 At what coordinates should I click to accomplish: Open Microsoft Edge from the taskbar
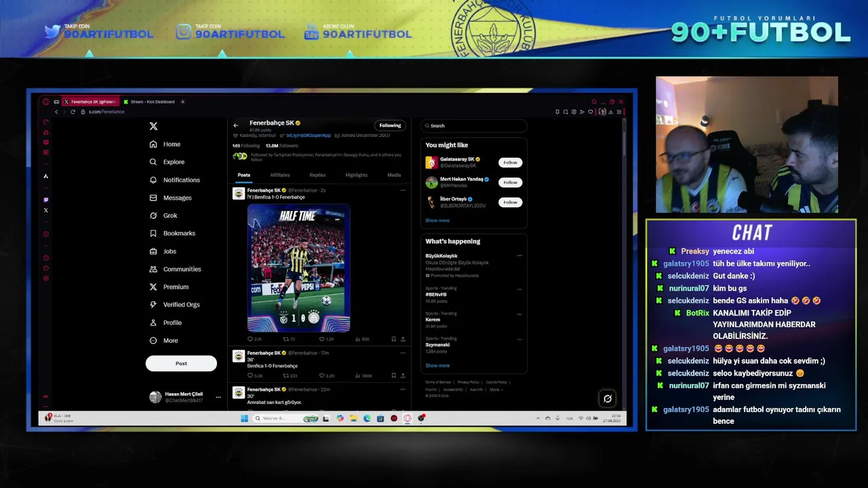click(x=367, y=418)
